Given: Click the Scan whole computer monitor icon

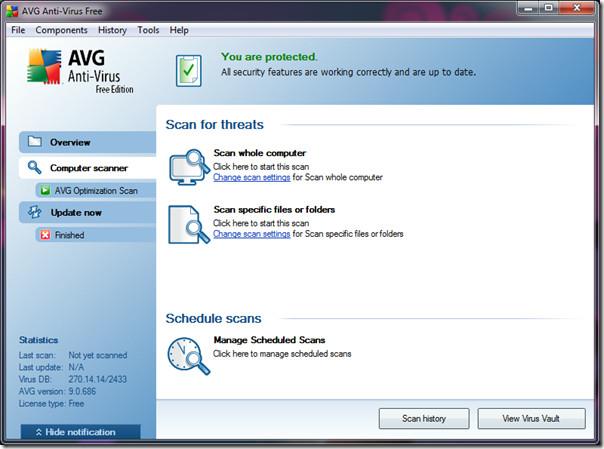Looking at the screenshot, I should 189,167.
